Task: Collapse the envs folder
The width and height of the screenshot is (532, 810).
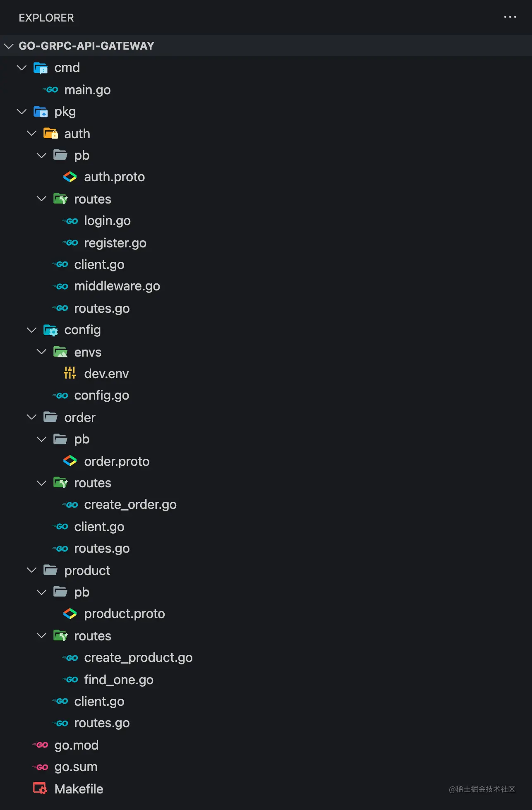Action: (x=41, y=351)
